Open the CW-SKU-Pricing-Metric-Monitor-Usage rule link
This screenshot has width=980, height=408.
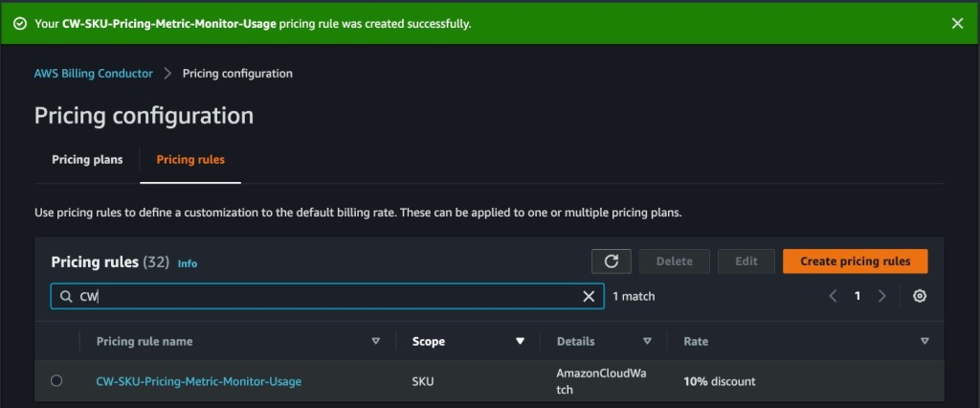click(x=198, y=381)
